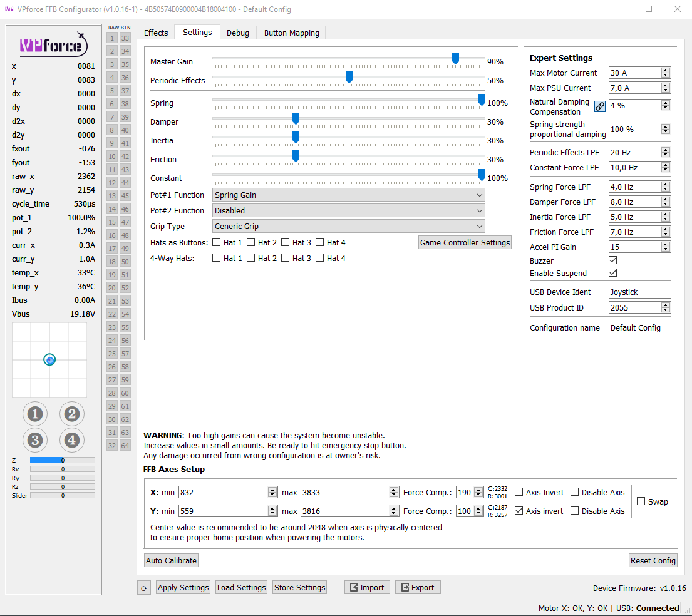692x616 pixels.
Task: Open the Button Mapping tab
Action: [291, 33]
